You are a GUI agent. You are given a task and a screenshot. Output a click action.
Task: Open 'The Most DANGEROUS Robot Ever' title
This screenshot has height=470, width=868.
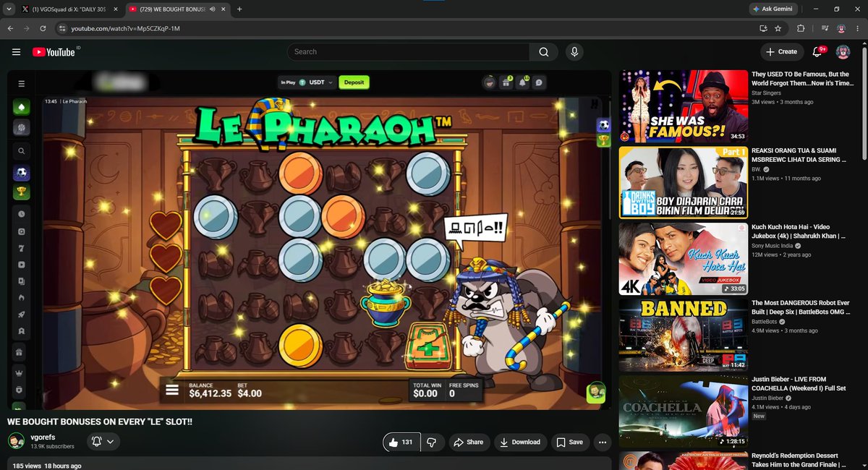[x=801, y=307]
